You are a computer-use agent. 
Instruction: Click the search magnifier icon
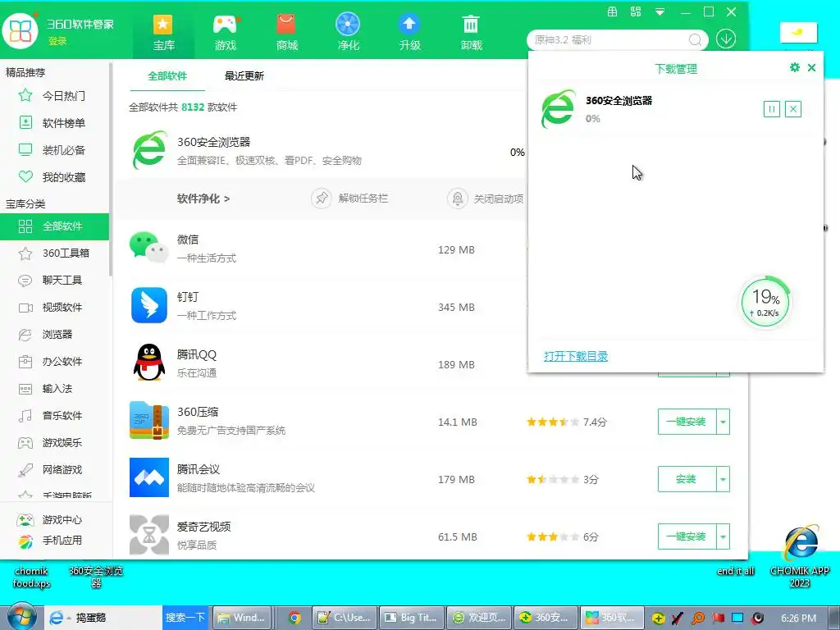coord(695,39)
